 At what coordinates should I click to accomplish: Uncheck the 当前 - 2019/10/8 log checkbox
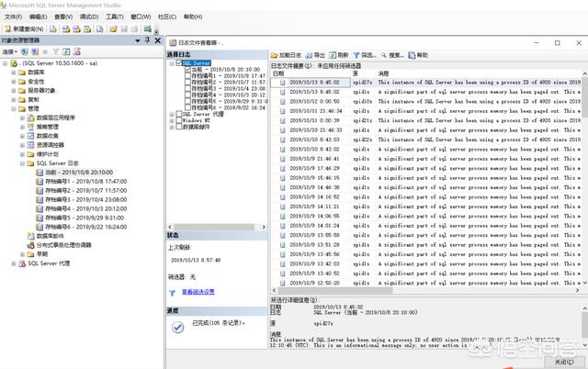tap(187, 70)
